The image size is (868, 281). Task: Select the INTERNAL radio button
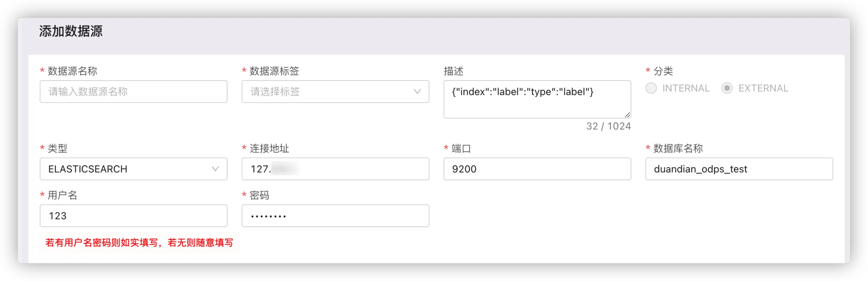click(x=651, y=88)
